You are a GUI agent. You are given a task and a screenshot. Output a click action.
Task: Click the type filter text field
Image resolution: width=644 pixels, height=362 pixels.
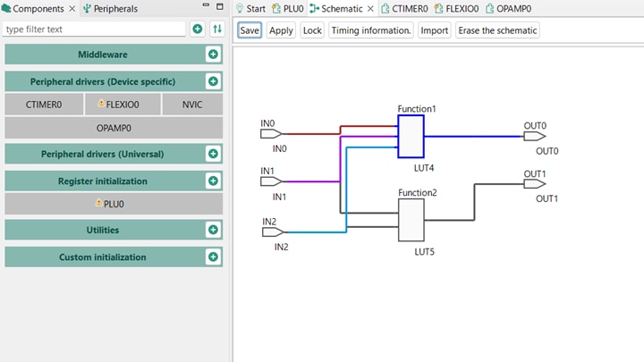point(94,29)
